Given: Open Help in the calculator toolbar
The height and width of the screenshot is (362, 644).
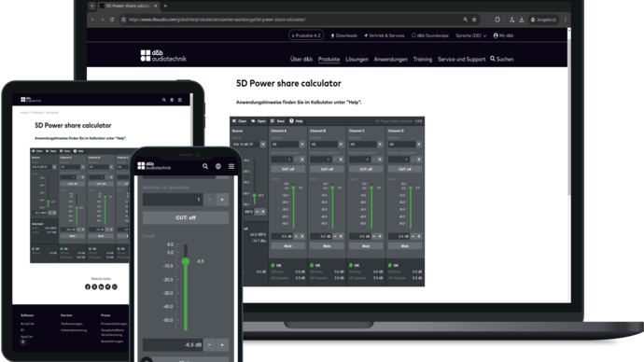Looking at the screenshot, I should coord(296,121).
